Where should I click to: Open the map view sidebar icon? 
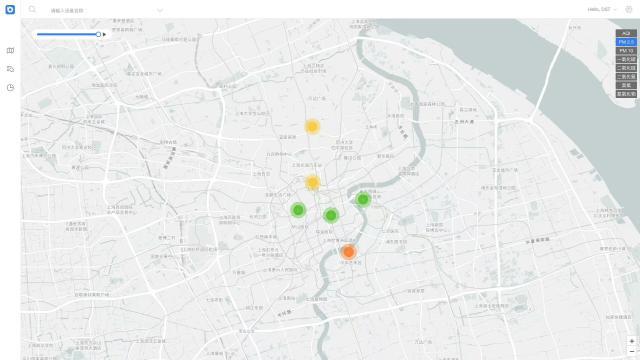10,51
